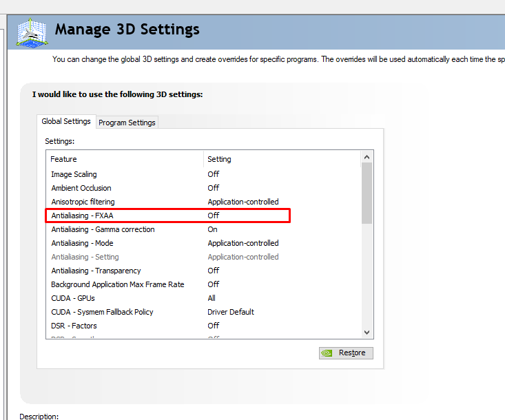505x420 pixels.
Task: Select the Anisotropic filtering feature
Action: click(x=83, y=202)
